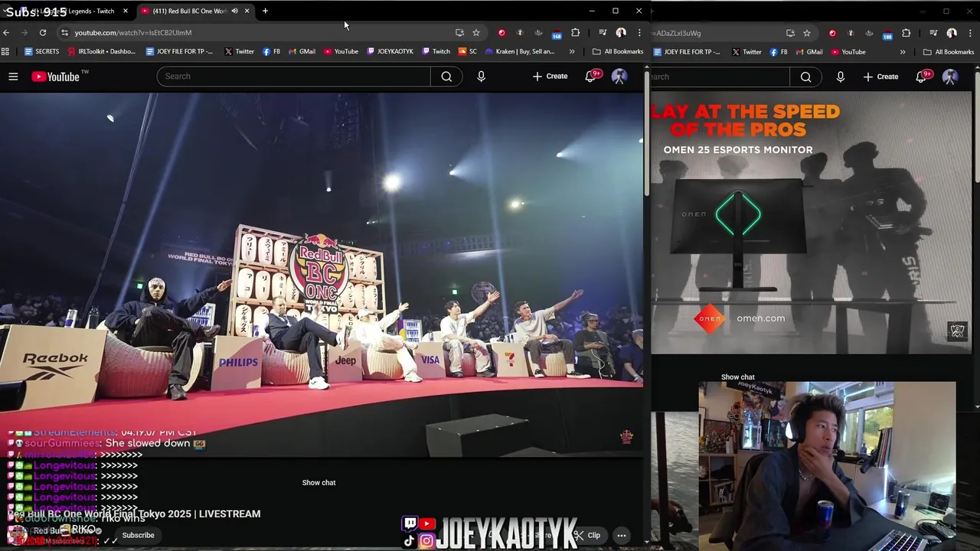Open extensions puzzle menu in right window
The image size is (980, 551).
click(906, 33)
